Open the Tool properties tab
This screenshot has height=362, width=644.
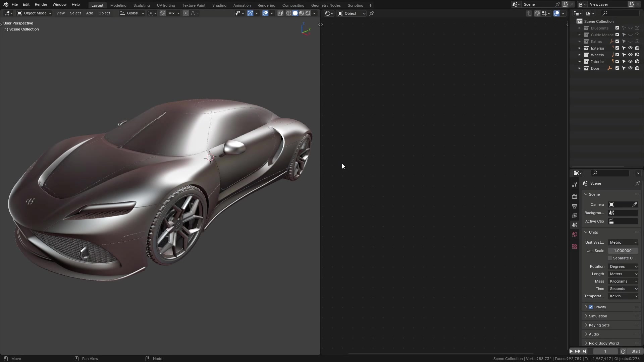(x=575, y=185)
